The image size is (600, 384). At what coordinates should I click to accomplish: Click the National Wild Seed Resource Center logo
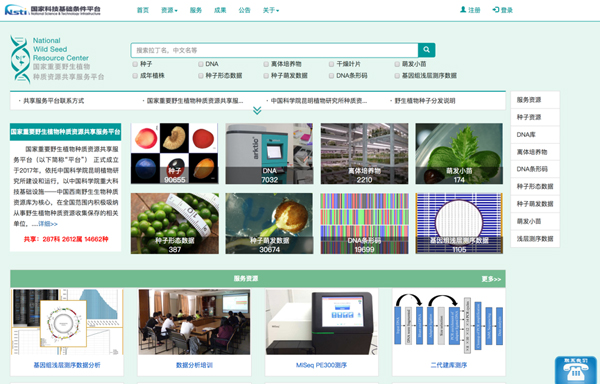coord(57,59)
